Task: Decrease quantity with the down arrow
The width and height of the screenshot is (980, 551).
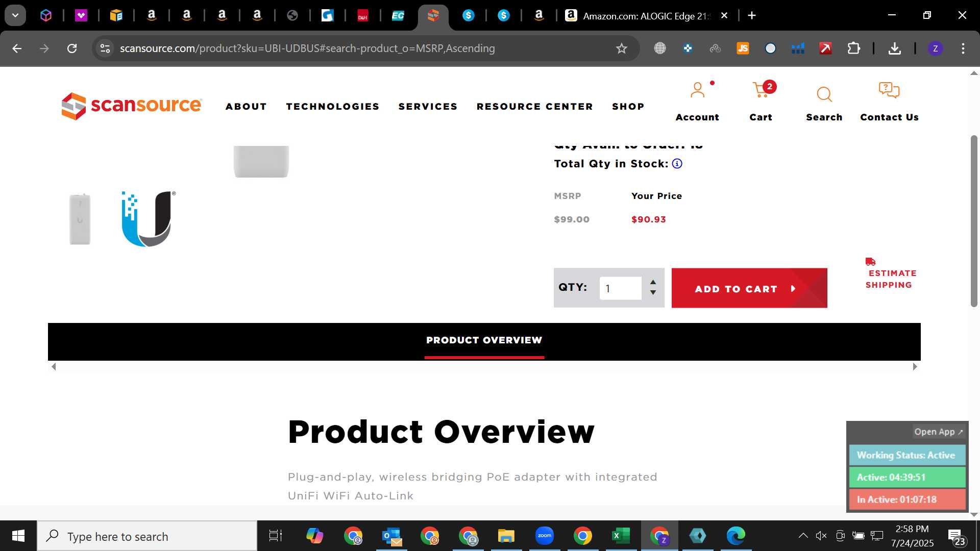Action: (x=653, y=293)
